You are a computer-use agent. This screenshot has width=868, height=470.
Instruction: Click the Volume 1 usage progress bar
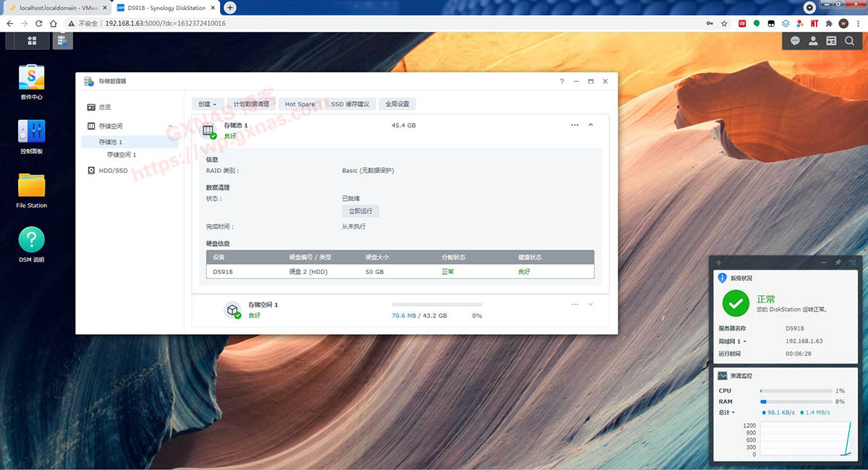437,304
